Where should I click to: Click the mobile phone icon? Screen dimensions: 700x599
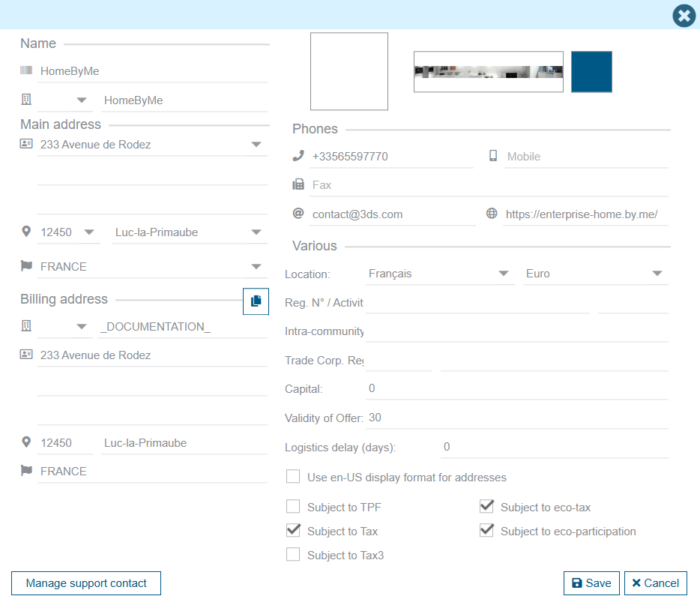(493, 156)
